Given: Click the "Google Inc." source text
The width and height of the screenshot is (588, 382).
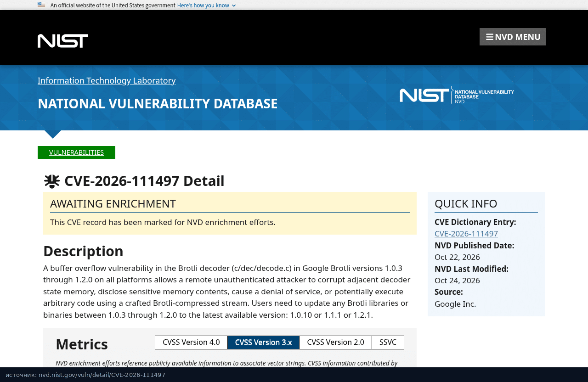Looking at the screenshot, I should 455,304.
